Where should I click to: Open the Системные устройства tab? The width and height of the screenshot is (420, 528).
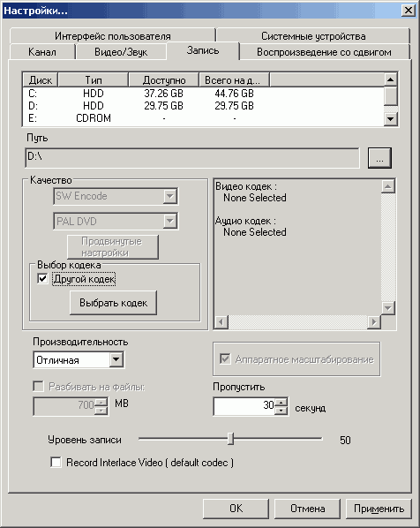pos(313,35)
